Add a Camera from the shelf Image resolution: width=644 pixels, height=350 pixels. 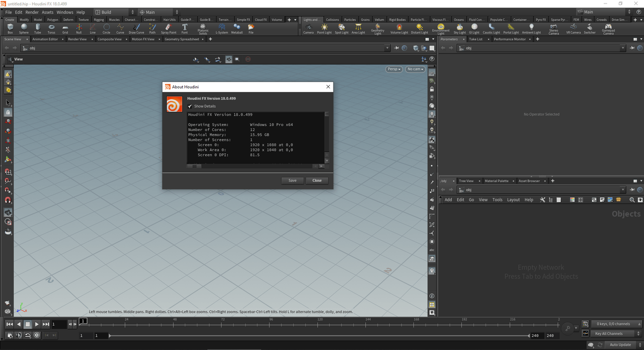[308, 29]
